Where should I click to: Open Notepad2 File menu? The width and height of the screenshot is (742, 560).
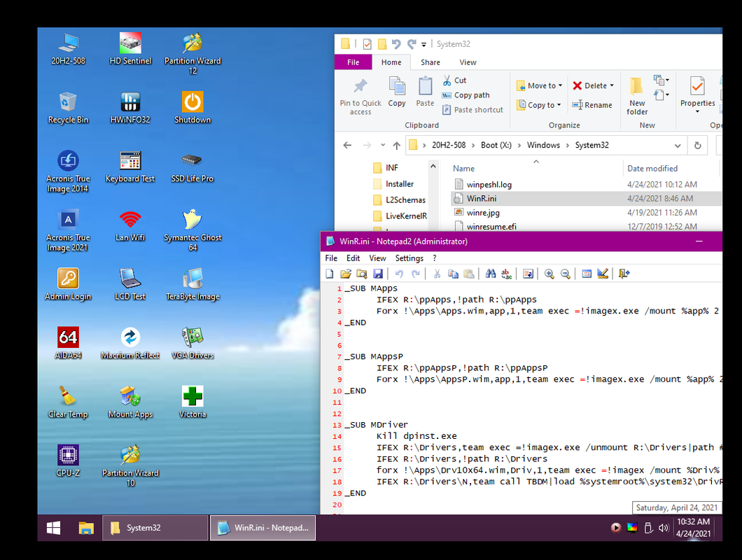point(331,258)
